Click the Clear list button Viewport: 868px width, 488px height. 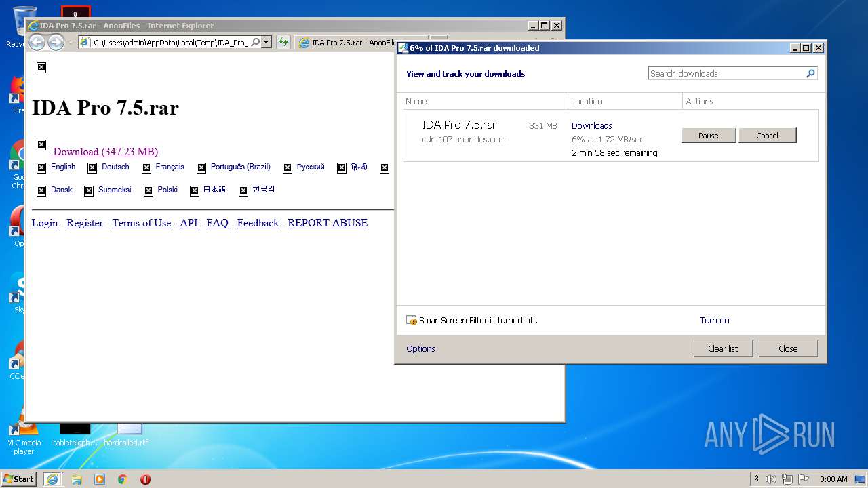point(723,348)
